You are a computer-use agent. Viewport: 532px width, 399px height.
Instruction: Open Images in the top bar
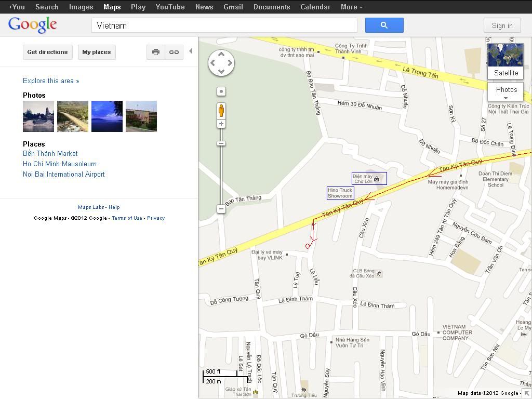(81, 7)
